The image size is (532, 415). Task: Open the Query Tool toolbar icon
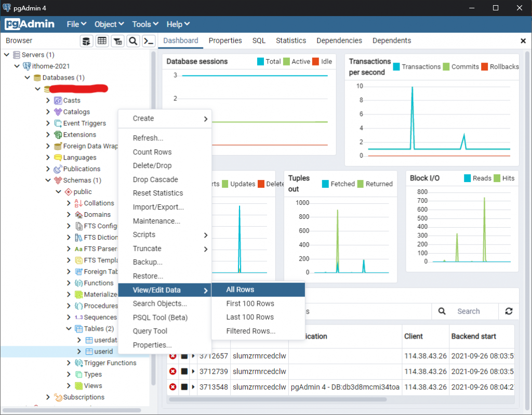point(87,41)
